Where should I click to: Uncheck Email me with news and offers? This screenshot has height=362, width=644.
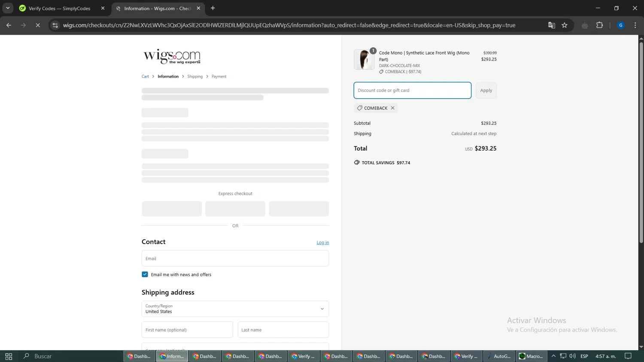pos(145,275)
